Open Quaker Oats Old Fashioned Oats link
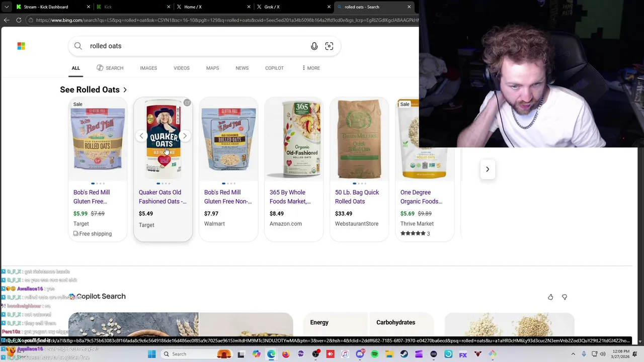The image size is (644, 362). pos(163,197)
